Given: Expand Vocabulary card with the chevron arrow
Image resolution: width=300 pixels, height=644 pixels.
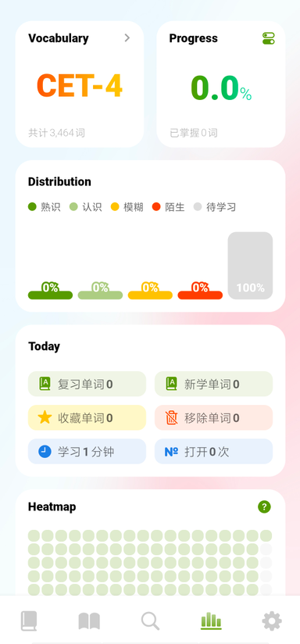Looking at the screenshot, I should click(x=127, y=38).
